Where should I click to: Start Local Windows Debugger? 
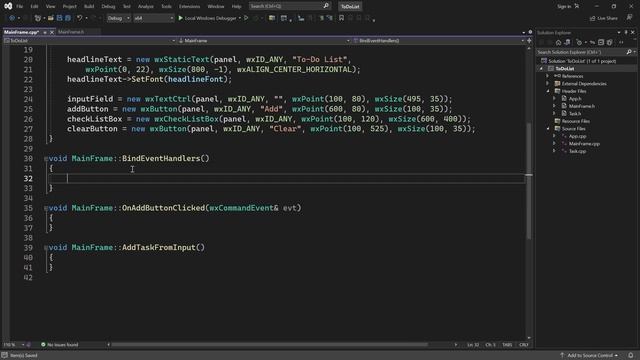point(207,18)
